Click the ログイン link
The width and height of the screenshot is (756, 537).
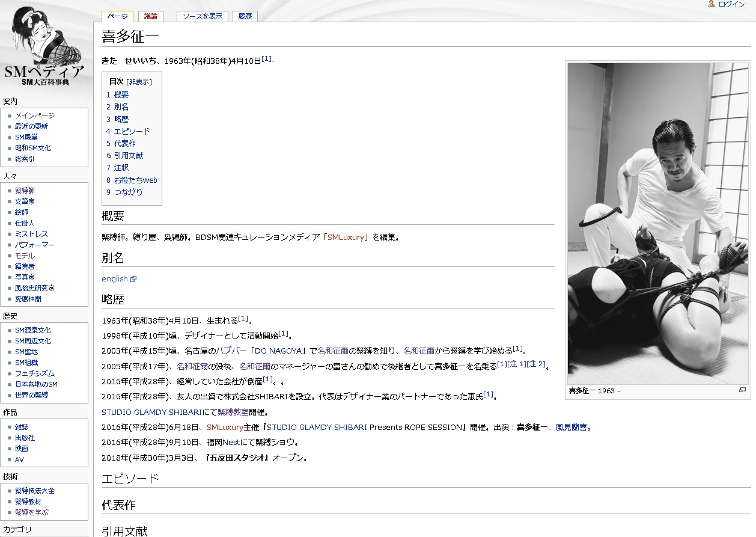click(731, 4)
